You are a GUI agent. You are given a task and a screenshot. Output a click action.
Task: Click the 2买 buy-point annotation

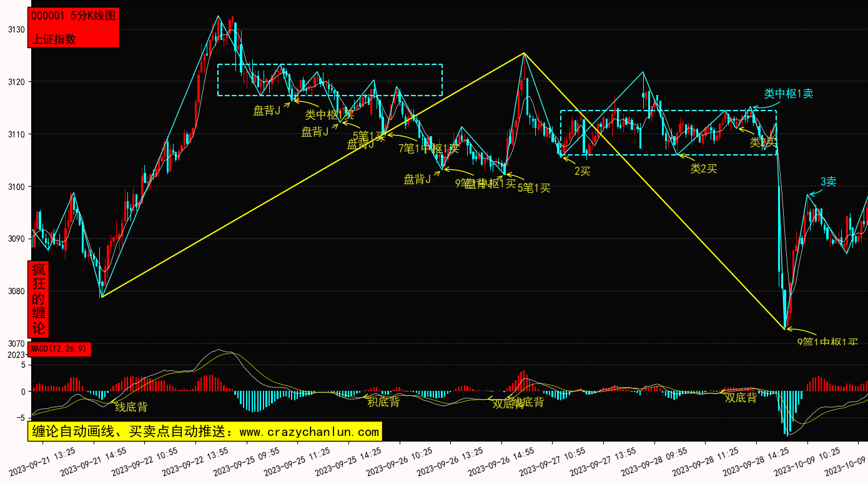pyautogui.click(x=581, y=171)
